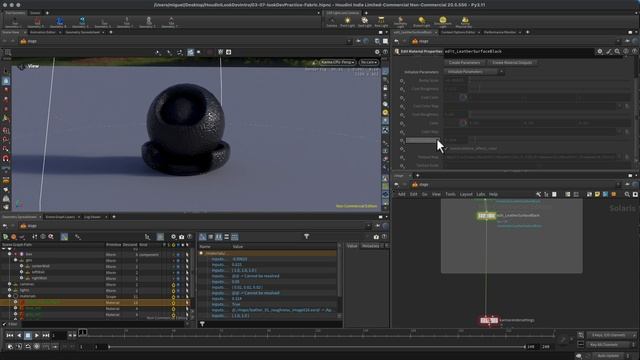
Task: Click the help icon in viewport top right
Action: tap(385, 52)
